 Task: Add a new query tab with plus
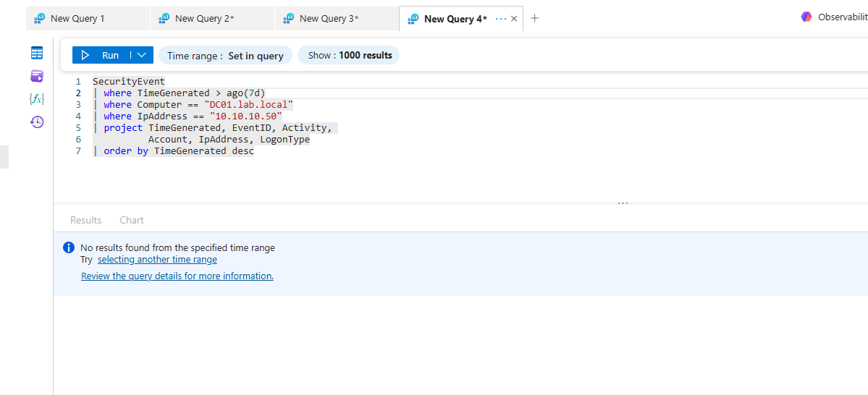pyautogui.click(x=534, y=18)
